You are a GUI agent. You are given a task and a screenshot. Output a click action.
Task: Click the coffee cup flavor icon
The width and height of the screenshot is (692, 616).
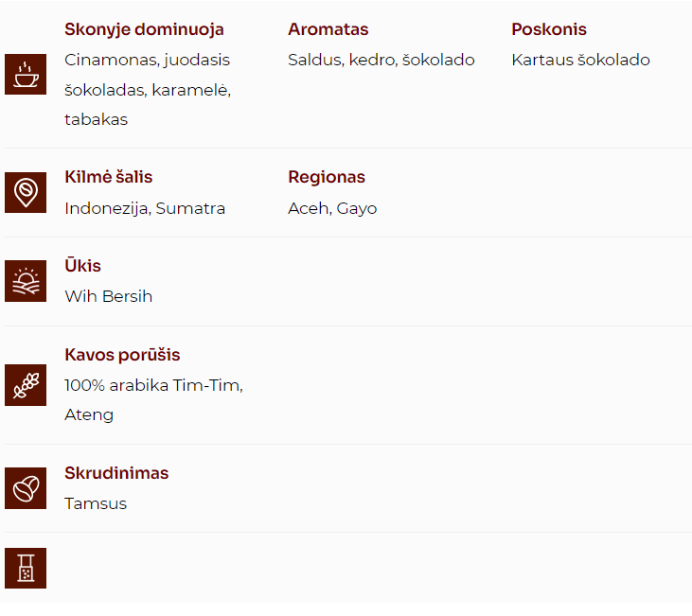tap(26, 75)
